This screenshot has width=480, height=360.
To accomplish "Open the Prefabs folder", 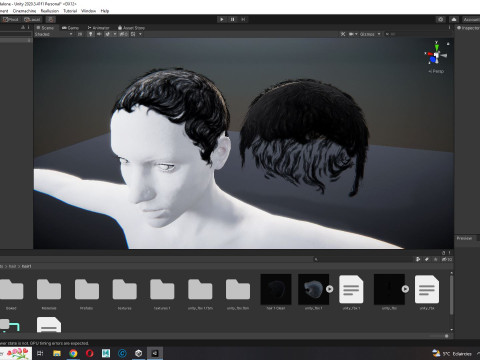I will click(87, 290).
